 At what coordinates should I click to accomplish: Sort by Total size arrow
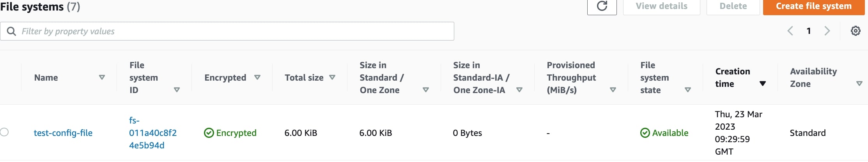332,77
